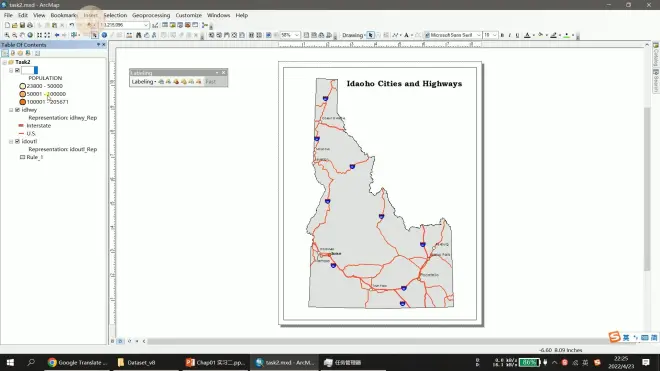Click the Full Extent globe icon
This screenshot has width=660, height=371.
(30, 35)
